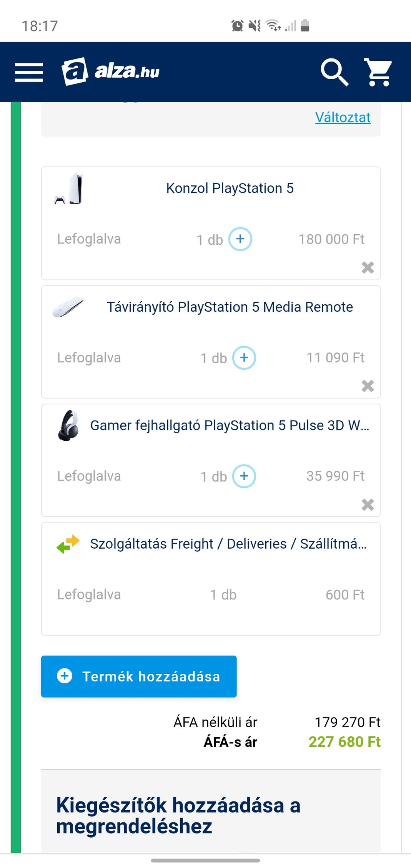Click the Változtat link
This screenshot has width=411, height=868.
click(x=343, y=117)
